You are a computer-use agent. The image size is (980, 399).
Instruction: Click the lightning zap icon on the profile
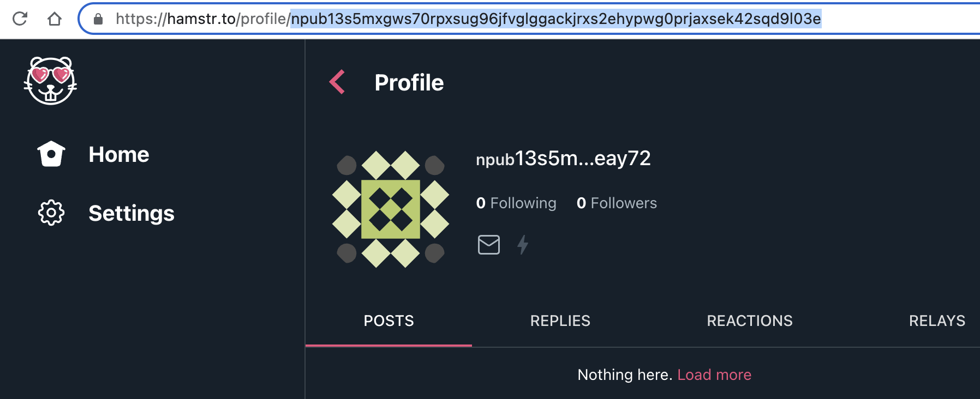pyautogui.click(x=523, y=245)
